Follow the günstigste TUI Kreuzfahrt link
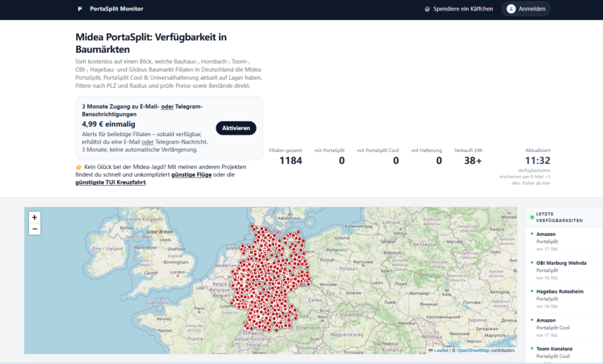This screenshot has height=364, width=603. pos(111,182)
